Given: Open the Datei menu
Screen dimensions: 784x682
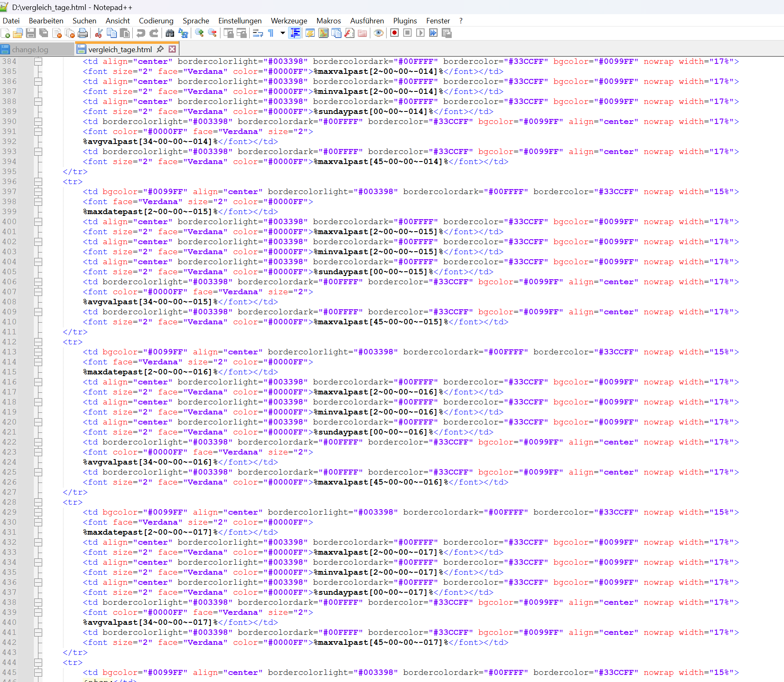Looking at the screenshot, I should point(11,20).
